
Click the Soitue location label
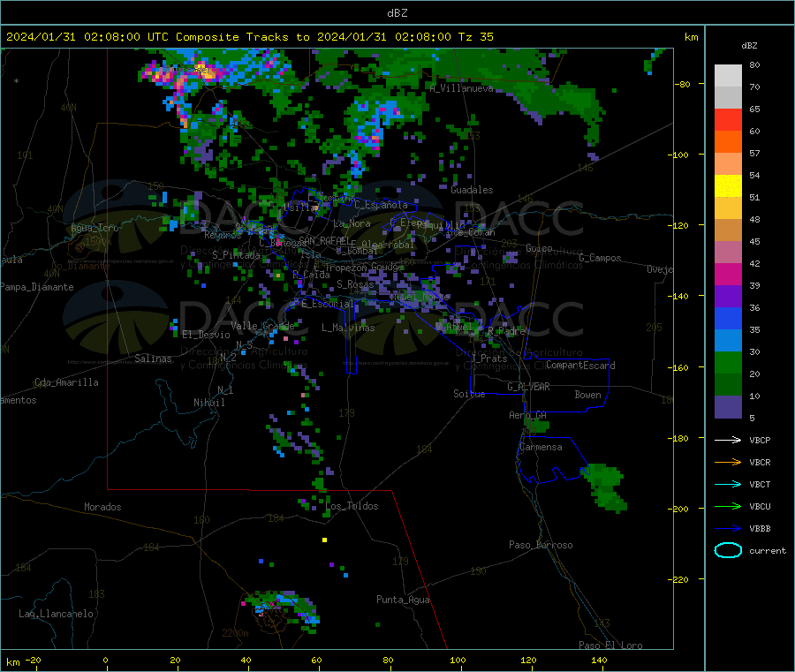click(x=469, y=394)
